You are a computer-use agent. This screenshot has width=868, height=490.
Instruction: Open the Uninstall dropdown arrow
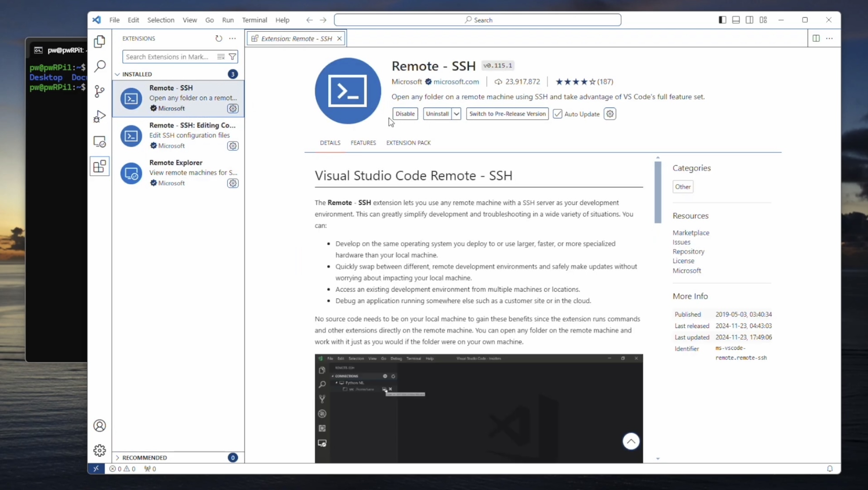(456, 114)
